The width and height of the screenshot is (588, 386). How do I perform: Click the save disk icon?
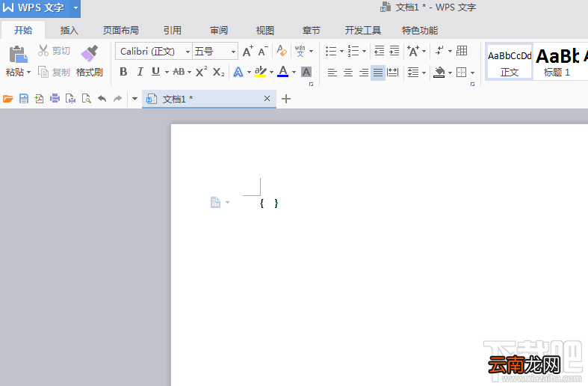pos(24,99)
